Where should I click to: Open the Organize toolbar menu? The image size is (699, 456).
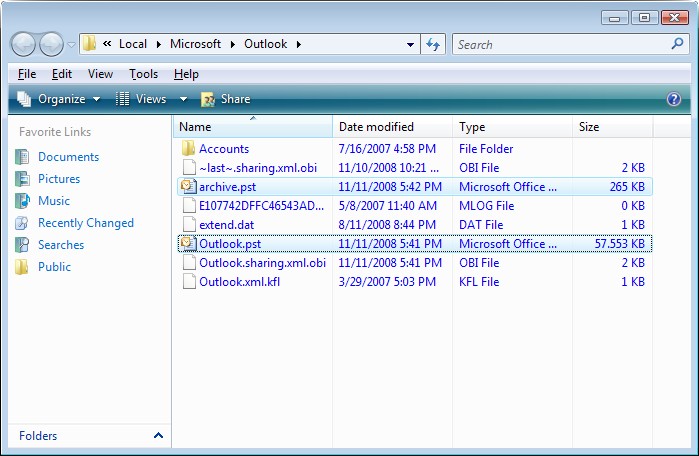point(58,99)
